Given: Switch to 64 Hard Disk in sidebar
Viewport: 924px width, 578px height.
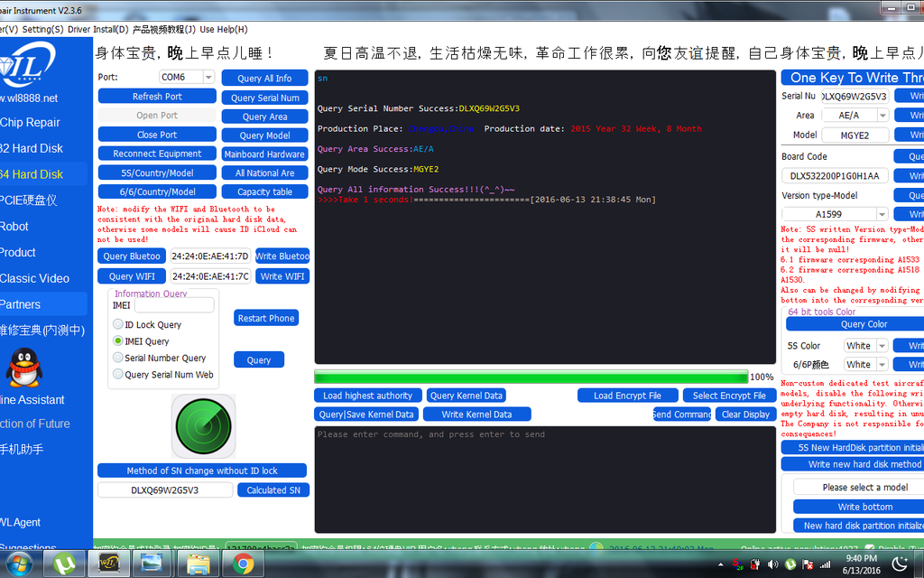Looking at the screenshot, I should pos(32,174).
